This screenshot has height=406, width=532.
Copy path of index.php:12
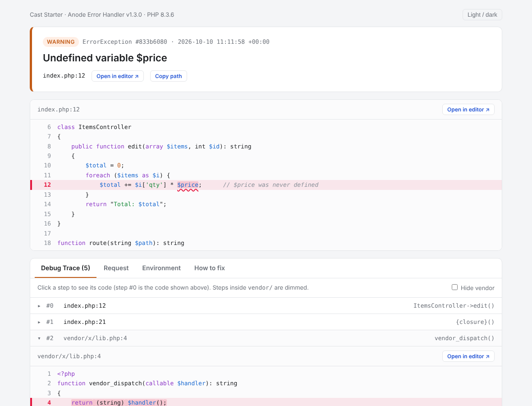[x=168, y=76]
